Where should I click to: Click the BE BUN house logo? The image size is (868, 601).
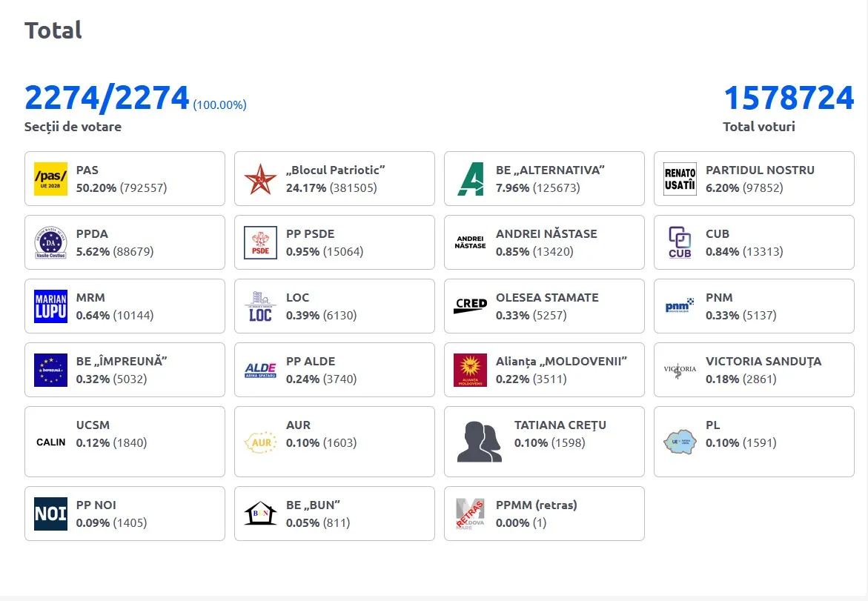[x=260, y=514]
